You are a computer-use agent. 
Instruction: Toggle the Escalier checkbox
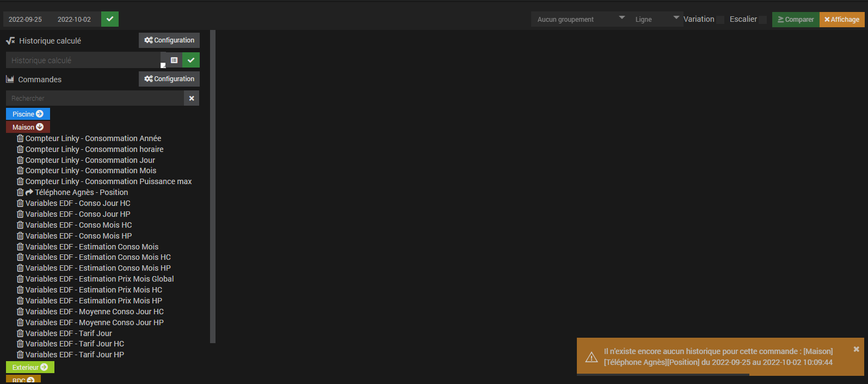pyautogui.click(x=763, y=20)
